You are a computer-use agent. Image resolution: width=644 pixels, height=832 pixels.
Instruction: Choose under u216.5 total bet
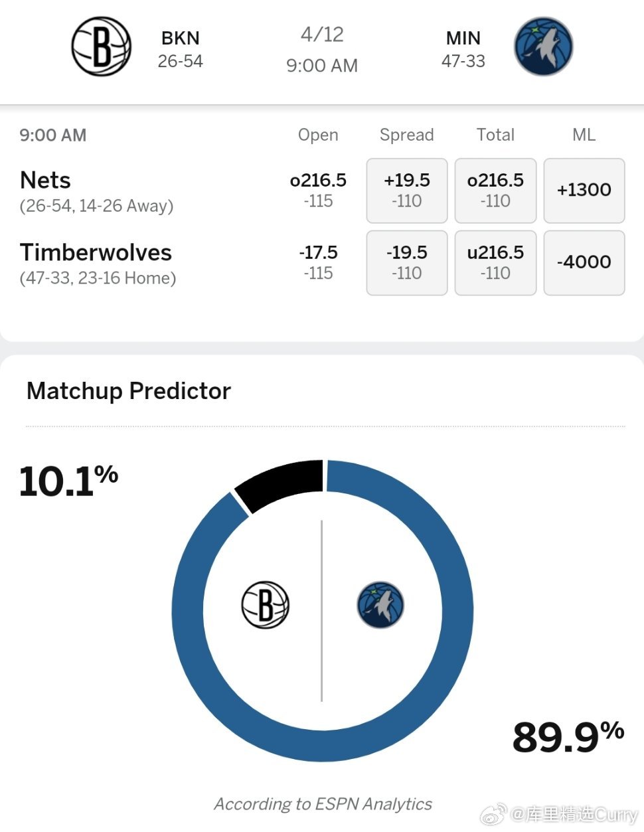coord(495,263)
